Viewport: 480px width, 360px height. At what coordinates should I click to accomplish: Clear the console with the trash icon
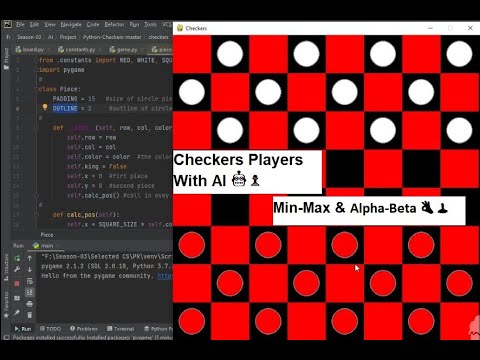click(x=30, y=315)
